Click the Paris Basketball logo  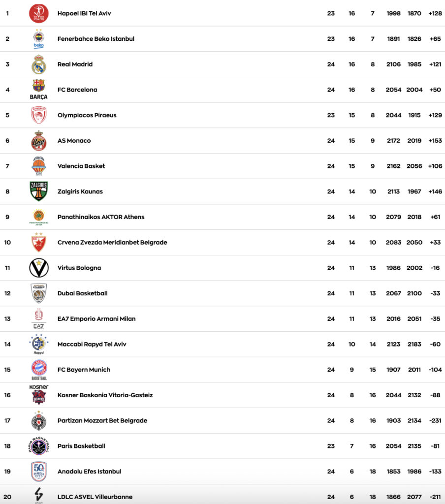[x=38, y=446]
